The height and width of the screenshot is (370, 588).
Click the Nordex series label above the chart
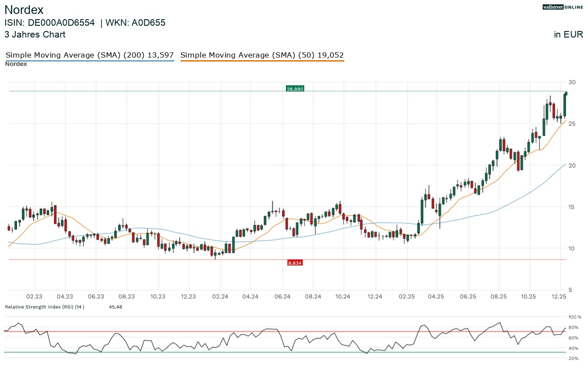16,64
